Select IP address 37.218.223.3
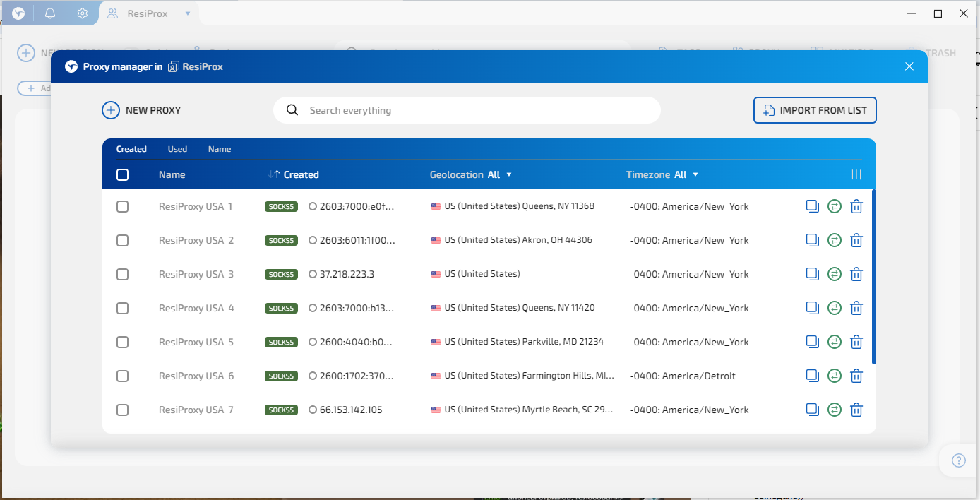 347,274
